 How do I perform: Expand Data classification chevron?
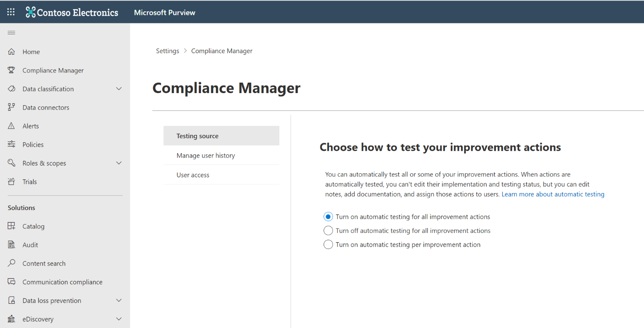119,89
